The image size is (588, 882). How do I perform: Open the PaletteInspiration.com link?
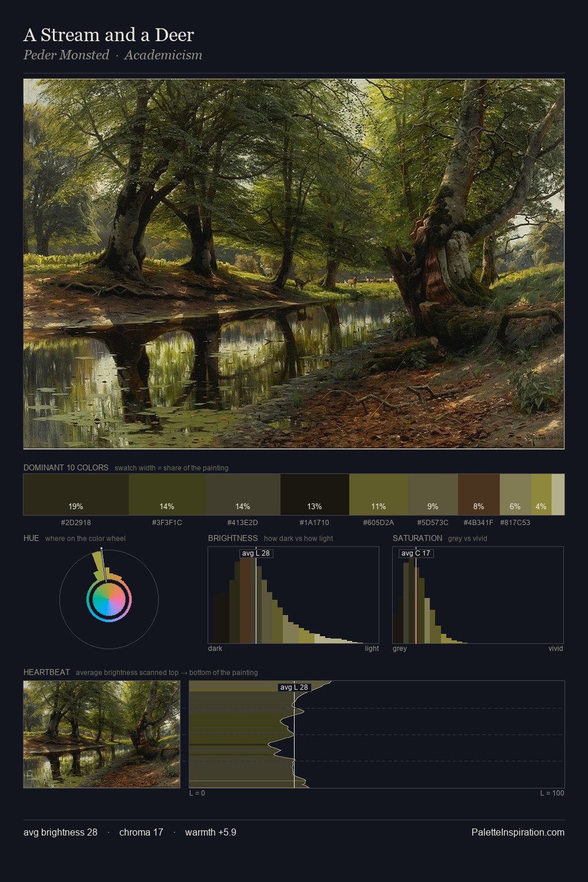[x=518, y=832]
